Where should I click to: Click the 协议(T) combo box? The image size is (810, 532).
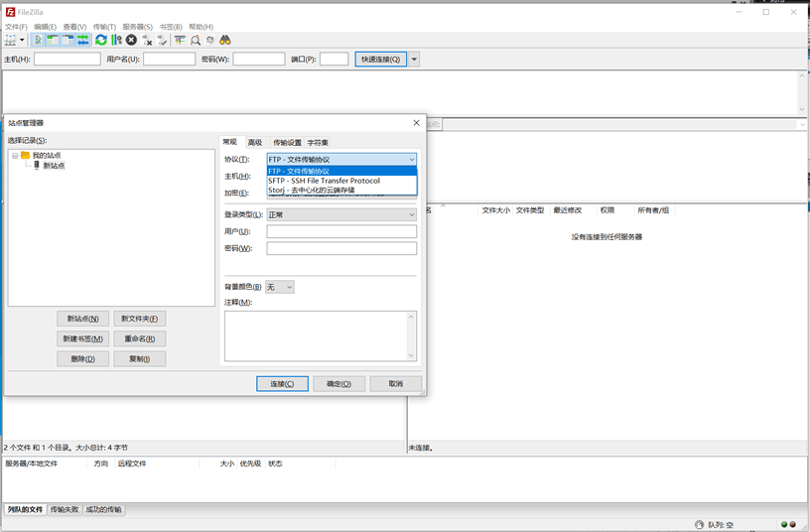pos(341,160)
